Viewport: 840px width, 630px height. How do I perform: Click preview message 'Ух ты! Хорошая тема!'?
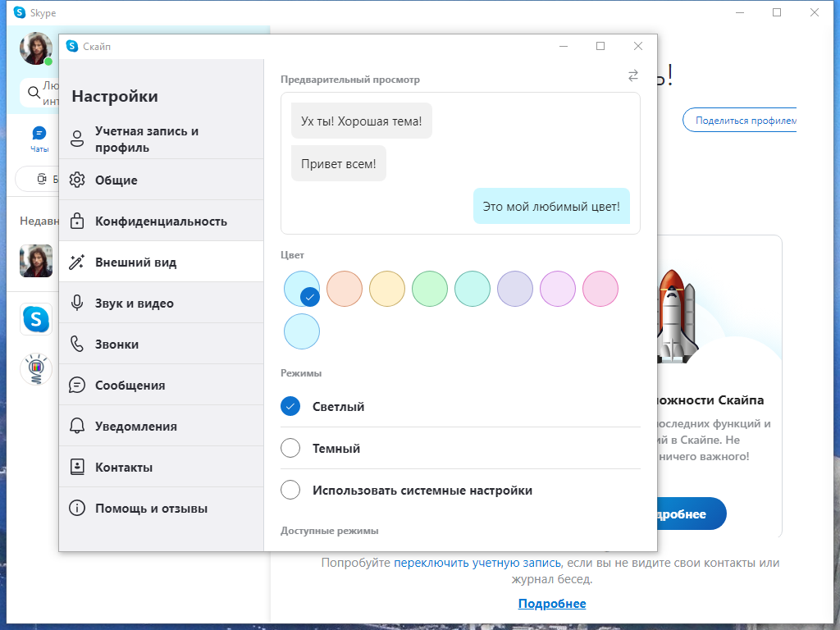[x=362, y=121]
